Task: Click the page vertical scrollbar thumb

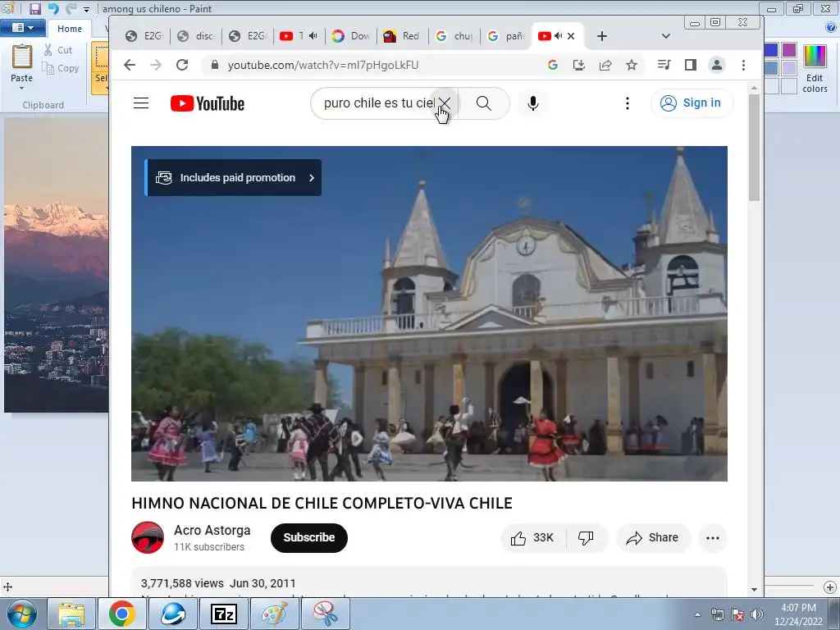Action: coord(755,148)
